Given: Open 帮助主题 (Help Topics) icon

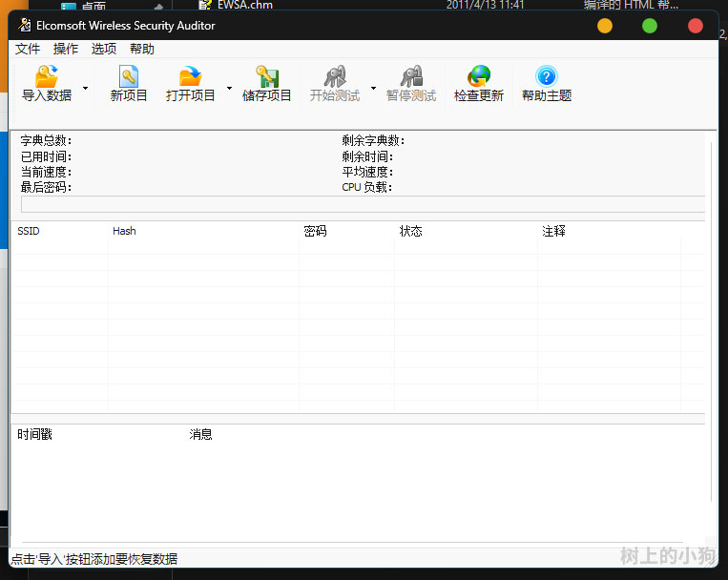Looking at the screenshot, I should pos(546,78).
